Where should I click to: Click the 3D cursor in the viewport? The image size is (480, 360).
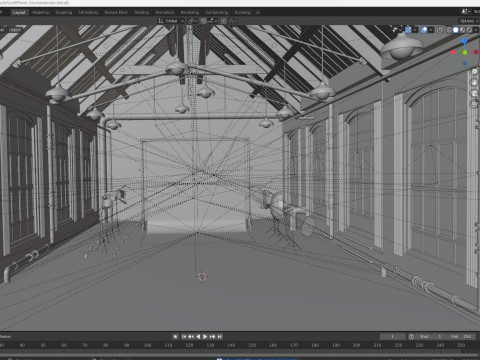click(202, 277)
